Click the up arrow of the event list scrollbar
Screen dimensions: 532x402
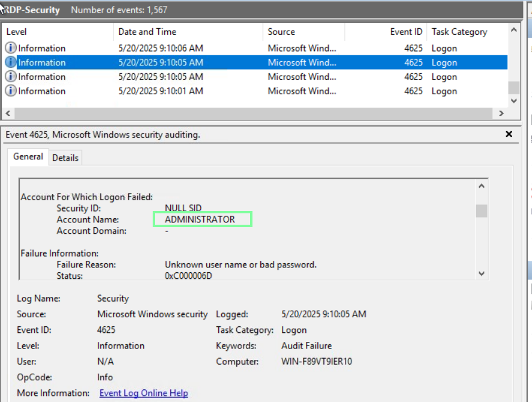pyautogui.click(x=513, y=29)
